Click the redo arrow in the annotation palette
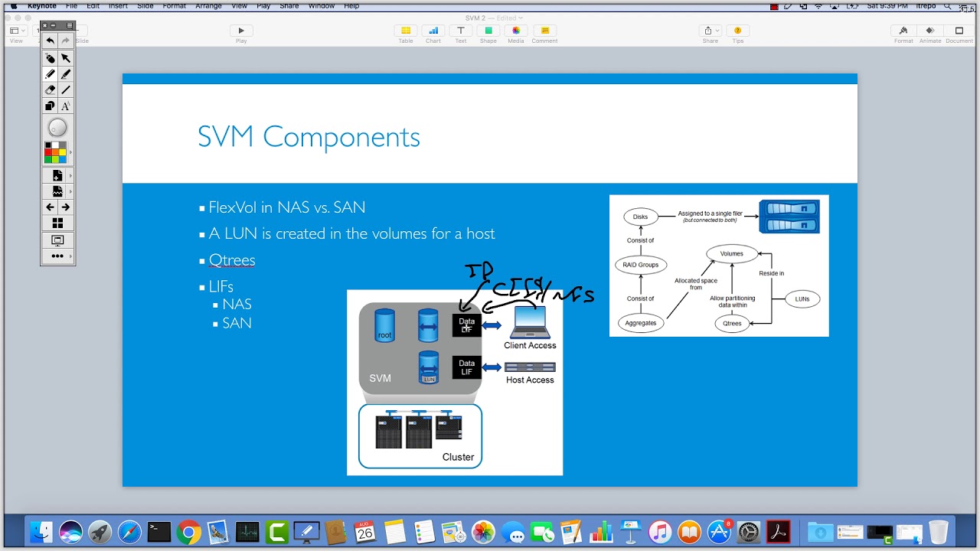This screenshot has height=551, width=980. coord(66,41)
